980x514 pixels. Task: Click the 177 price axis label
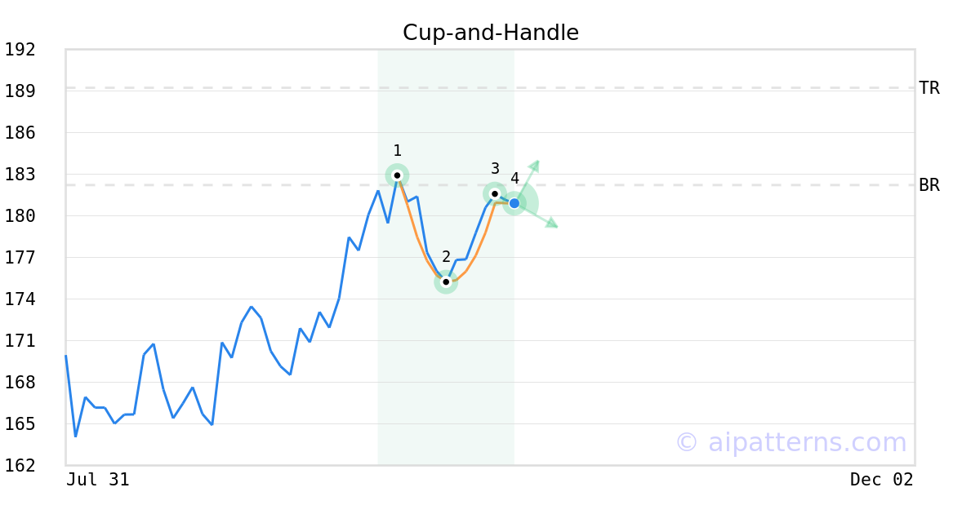point(20,258)
